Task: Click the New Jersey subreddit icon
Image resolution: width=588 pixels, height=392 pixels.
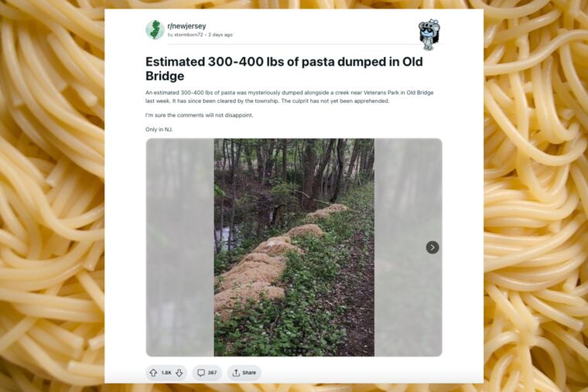Action: pos(155,29)
